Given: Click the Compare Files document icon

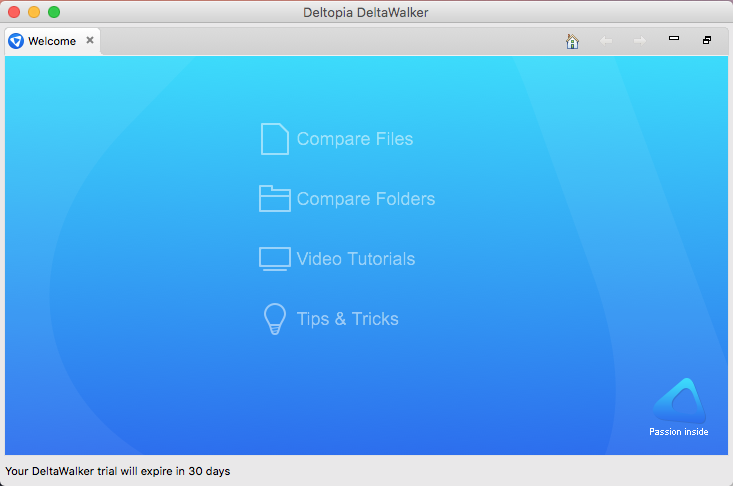Looking at the screenshot, I should click(274, 139).
